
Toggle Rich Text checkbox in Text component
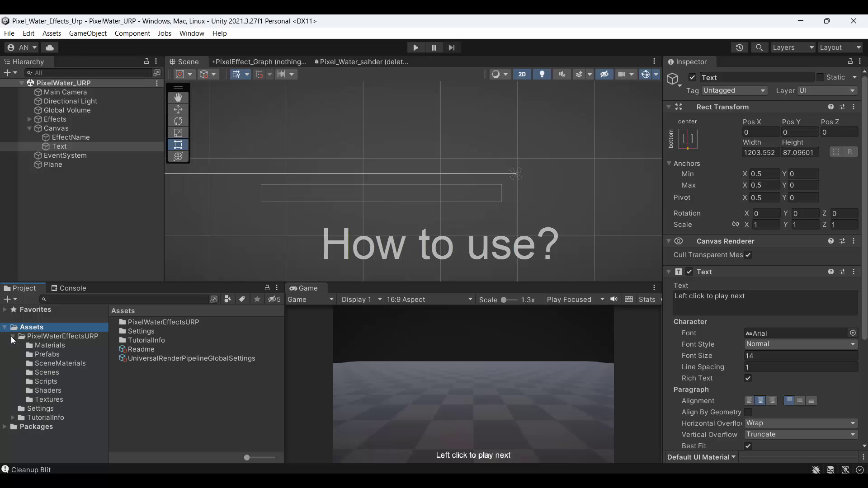click(748, 378)
